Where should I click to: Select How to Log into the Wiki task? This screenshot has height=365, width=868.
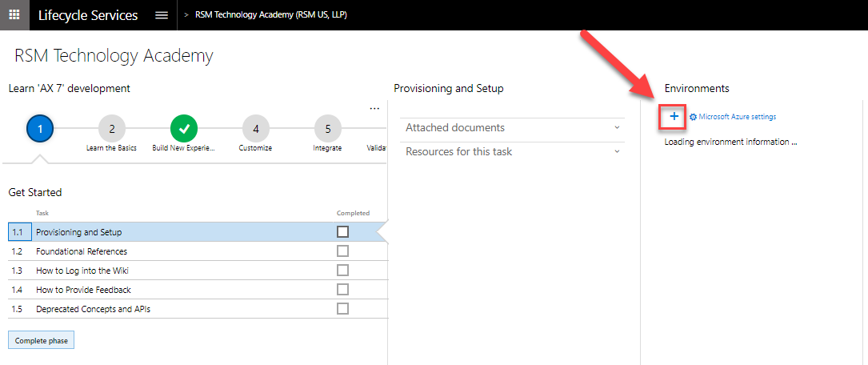click(x=82, y=271)
